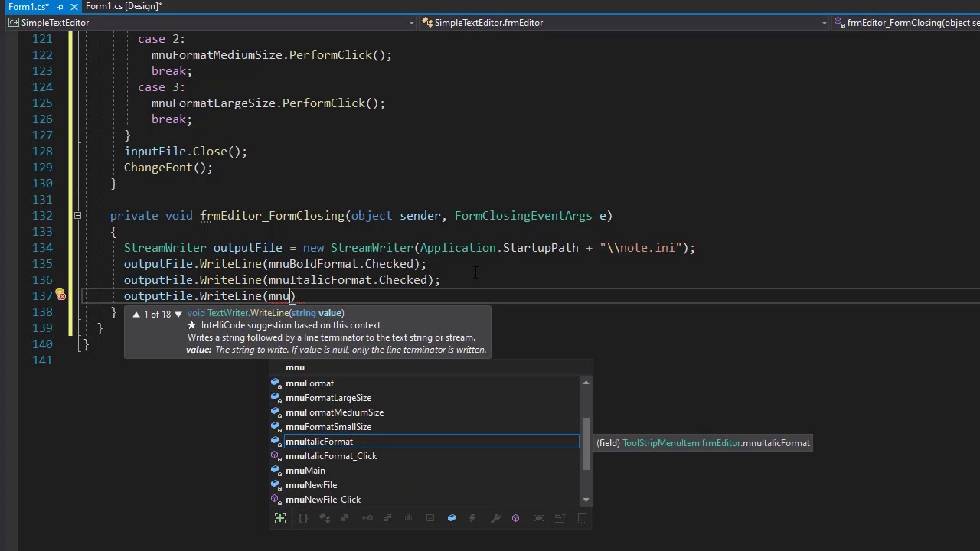The width and height of the screenshot is (980, 551).
Task: Click StreamWriter type name on line 134
Action: tap(165, 248)
